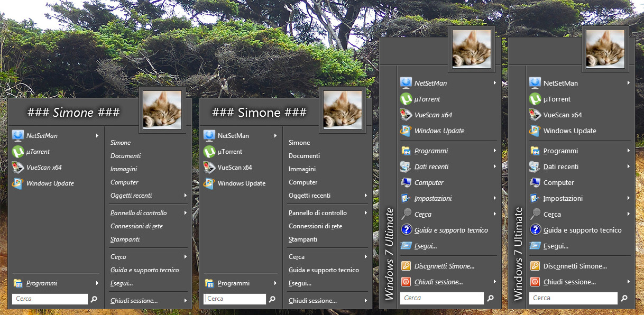Open VueScan x64 icon in second two-column menu
The width and height of the screenshot is (644, 315).
(209, 168)
